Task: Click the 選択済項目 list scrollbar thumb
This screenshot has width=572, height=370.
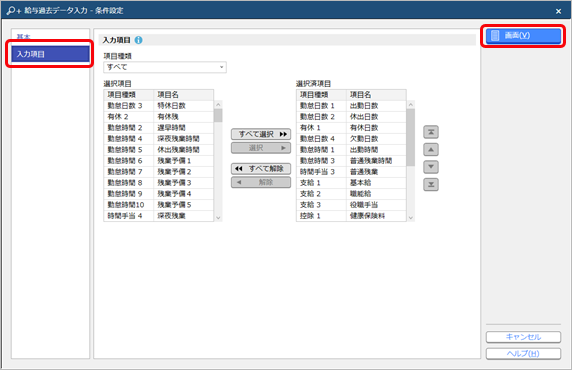Action: click(x=411, y=137)
